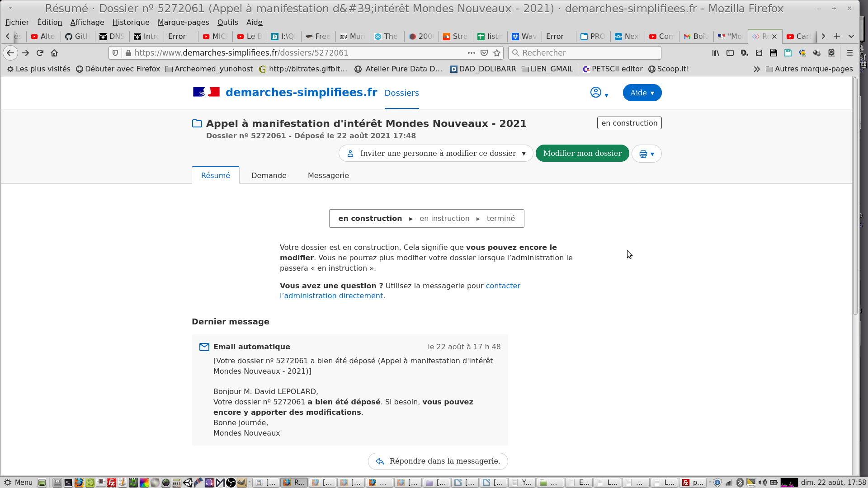Open the Firefox hamburger menu icon
868x488 pixels.
849,53
